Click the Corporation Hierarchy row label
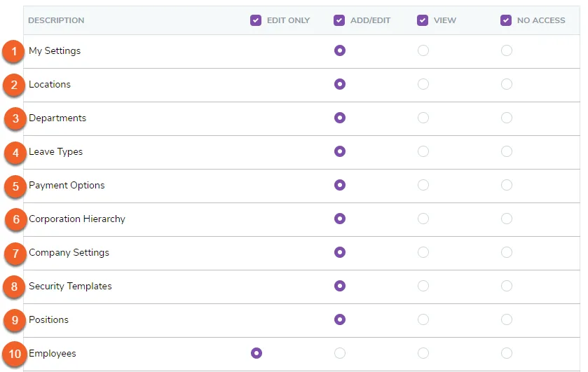The width and height of the screenshot is (588, 372). (x=77, y=219)
